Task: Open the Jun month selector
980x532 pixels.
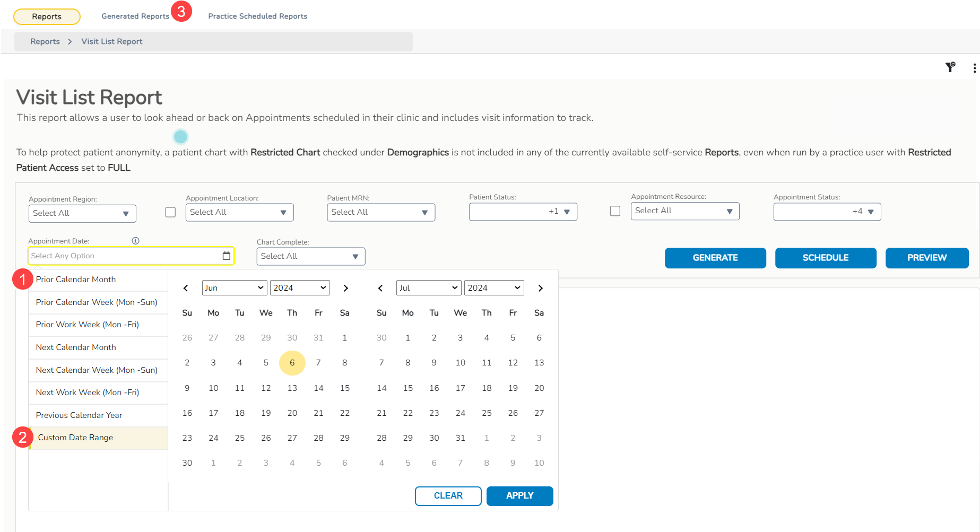Action: (x=234, y=288)
